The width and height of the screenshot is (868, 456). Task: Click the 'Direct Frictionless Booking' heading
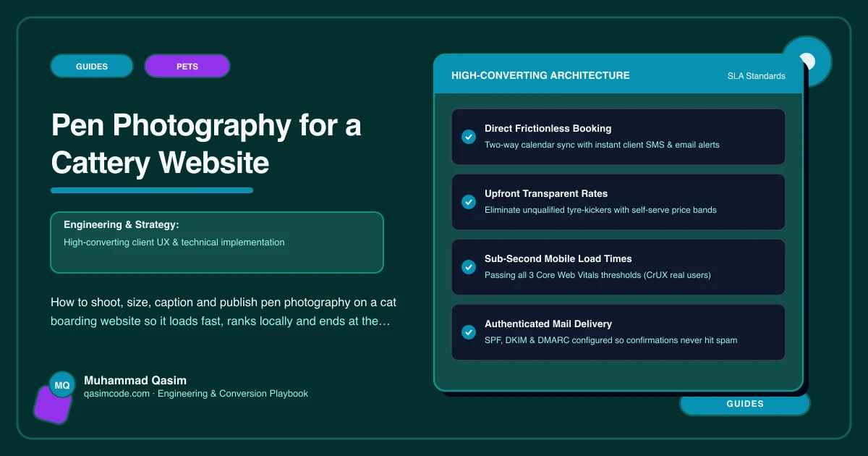tap(548, 128)
